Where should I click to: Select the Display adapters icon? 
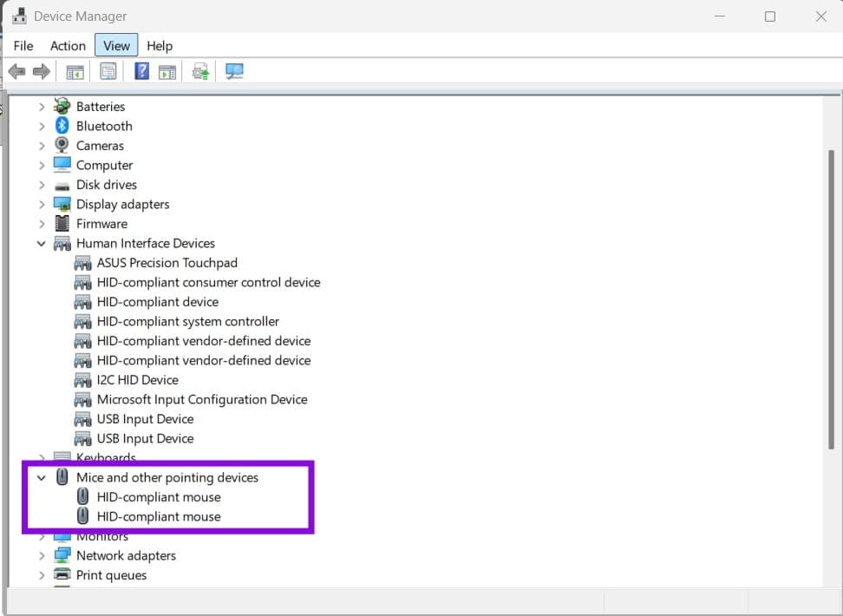(62, 204)
